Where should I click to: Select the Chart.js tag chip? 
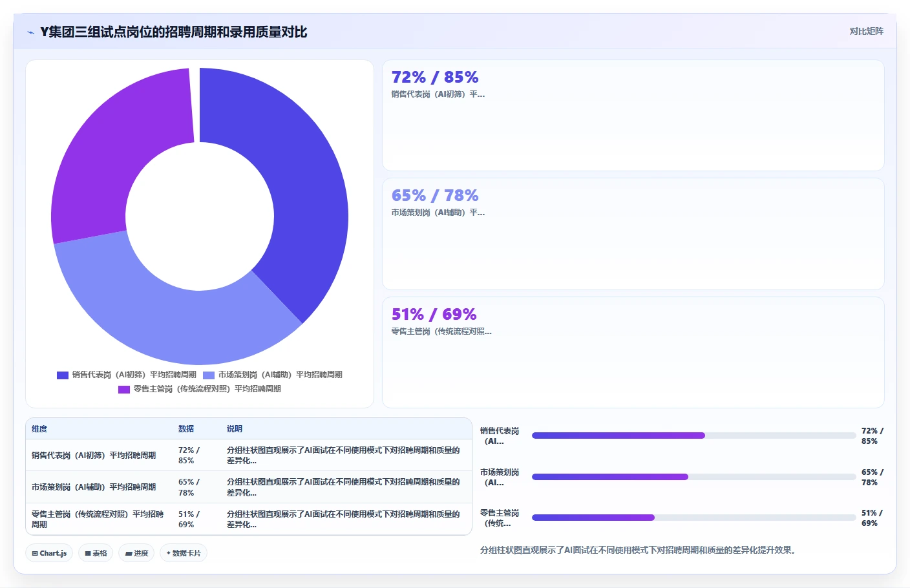click(x=49, y=553)
